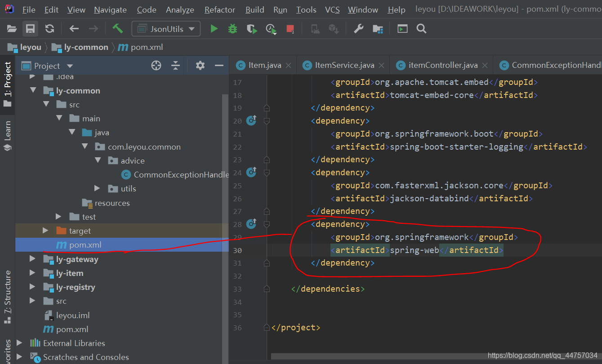Click gutter override icon on line 24
602x364 pixels.
pyautogui.click(x=251, y=172)
